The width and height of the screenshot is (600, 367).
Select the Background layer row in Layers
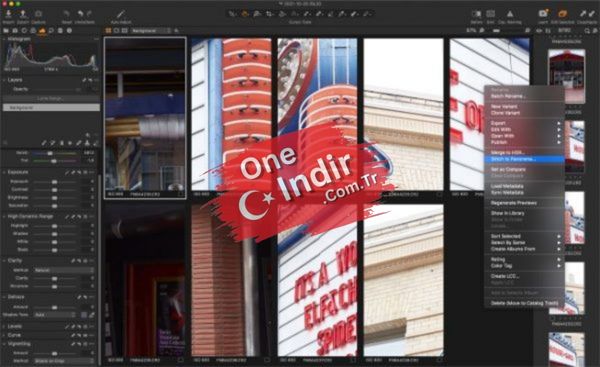51,108
